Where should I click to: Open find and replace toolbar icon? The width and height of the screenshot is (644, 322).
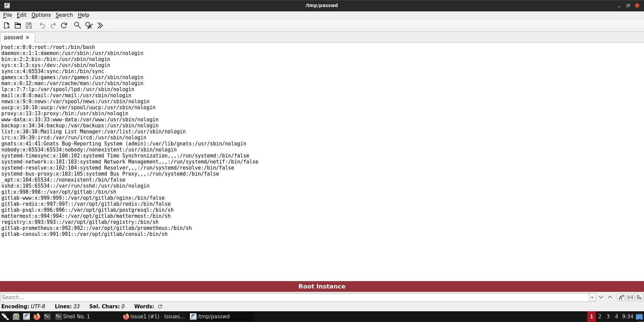89,25
